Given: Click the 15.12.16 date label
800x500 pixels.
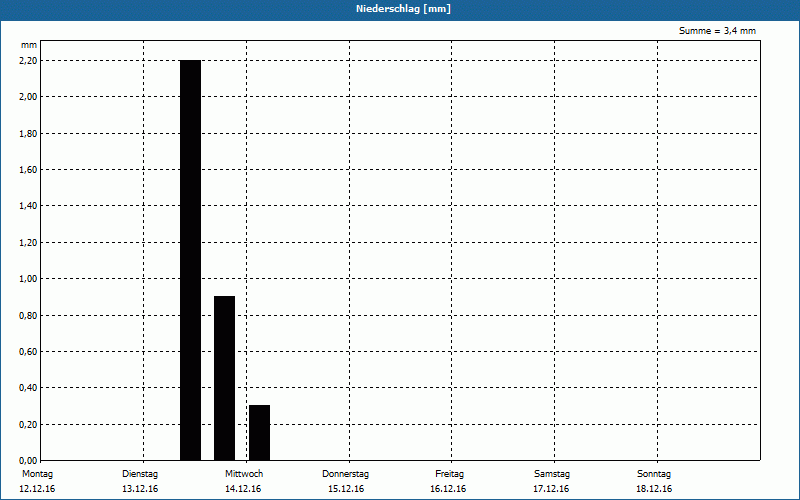Looking at the screenshot, I should (x=346, y=489).
